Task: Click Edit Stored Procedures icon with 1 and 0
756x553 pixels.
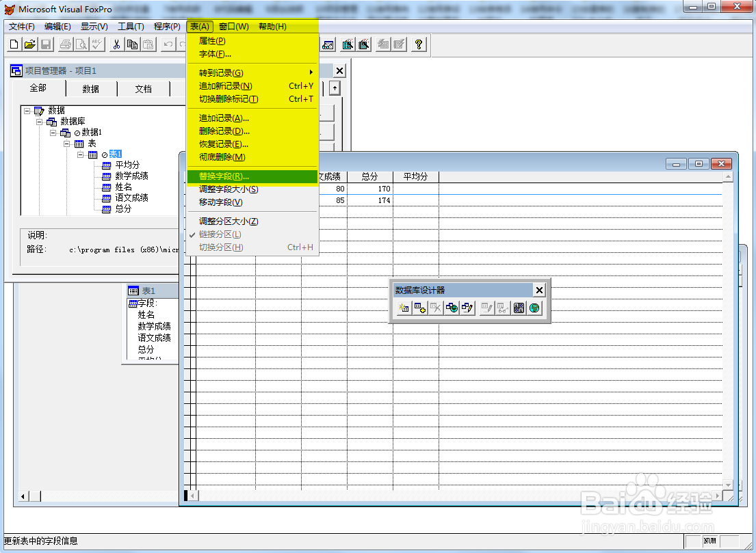Action: click(519, 308)
